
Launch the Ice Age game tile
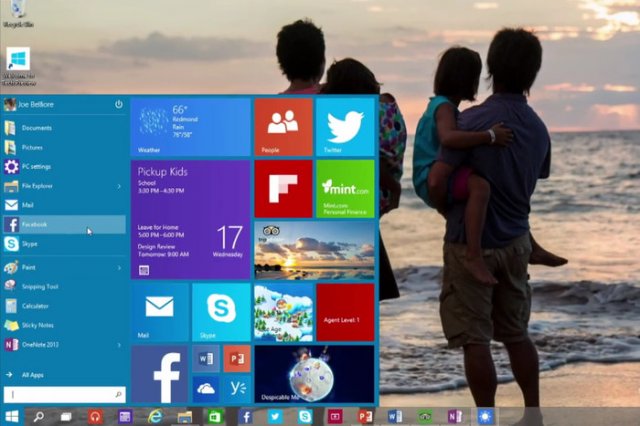click(283, 312)
